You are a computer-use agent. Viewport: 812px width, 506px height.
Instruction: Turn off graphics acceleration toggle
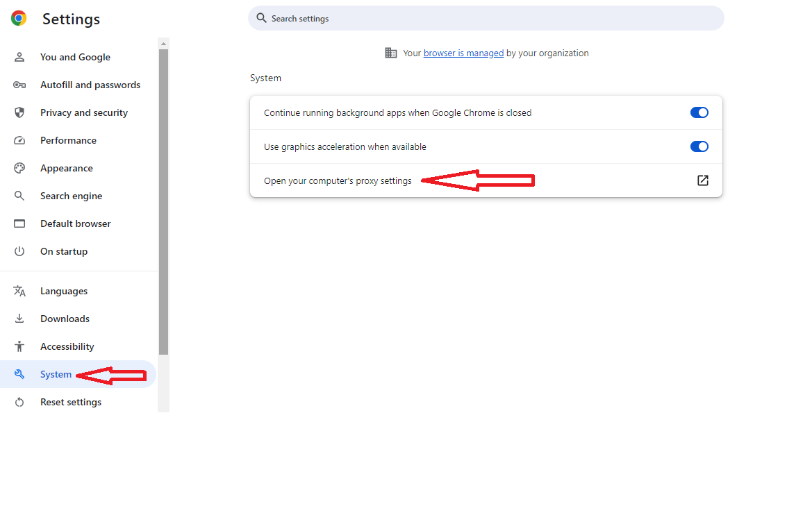coord(699,146)
